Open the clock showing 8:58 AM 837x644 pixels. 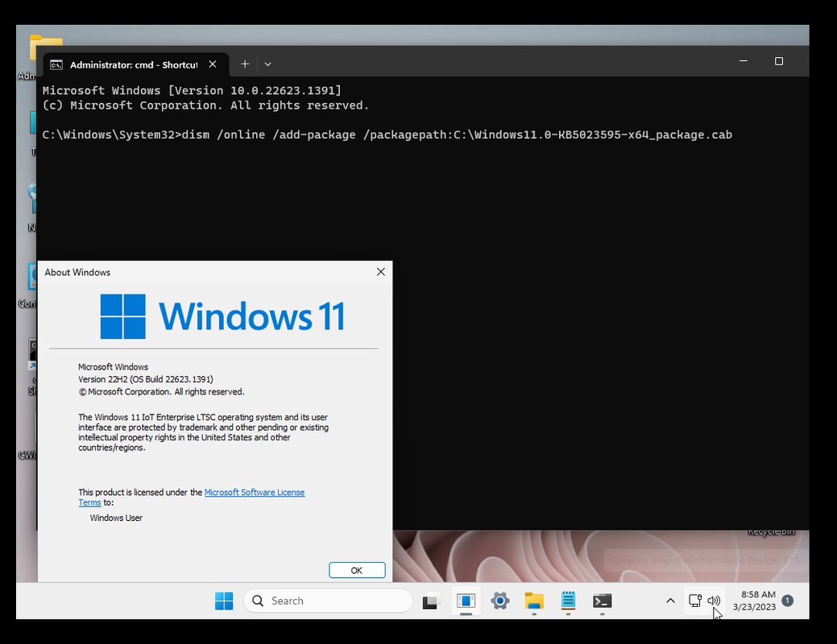point(754,601)
